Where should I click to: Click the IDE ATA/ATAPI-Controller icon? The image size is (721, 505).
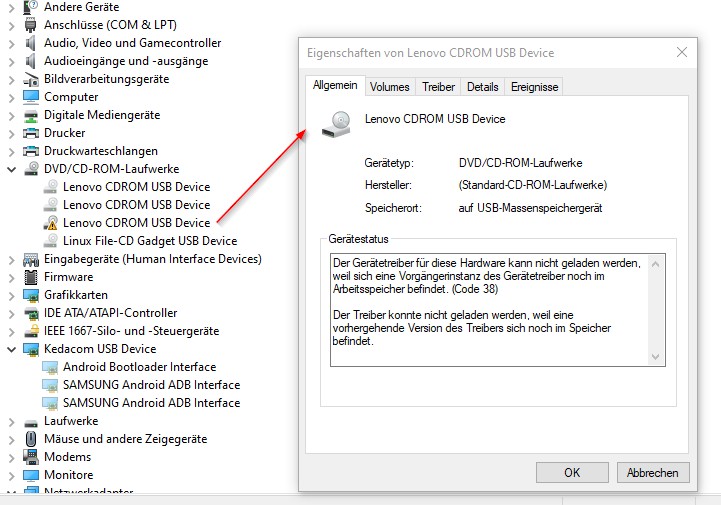(31, 313)
